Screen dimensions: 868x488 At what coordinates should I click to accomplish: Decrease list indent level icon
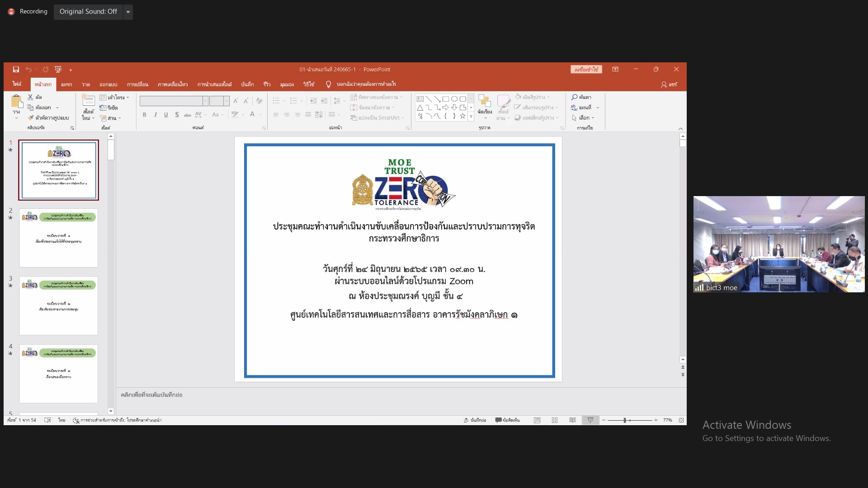pos(313,101)
